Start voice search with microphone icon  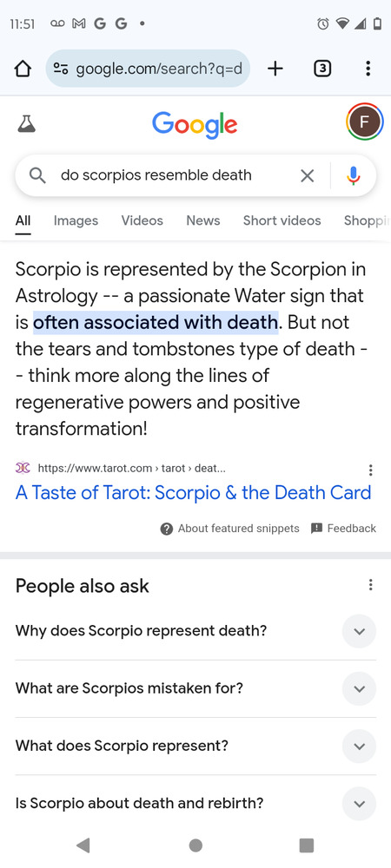click(354, 176)
